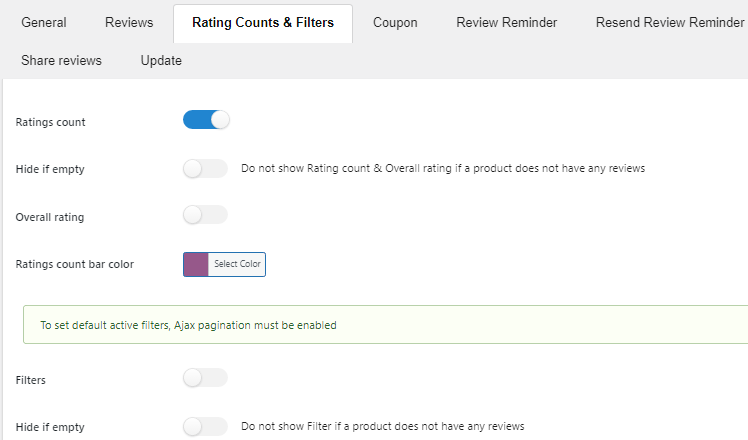
Task: Click the purple ratings bar color swatch
Action: click(x=196, y=264)
